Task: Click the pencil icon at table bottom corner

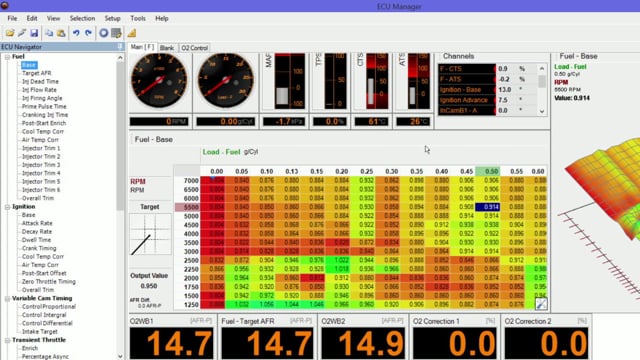Action: (x=541, y=304)
